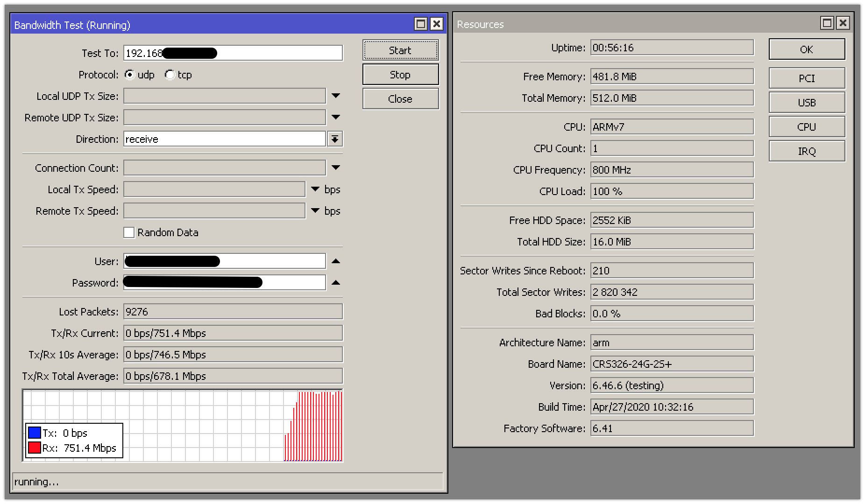The height and width of the screenshot is (504, 865).
Task: Click OK in the Resources window
Action: (807, 49)
